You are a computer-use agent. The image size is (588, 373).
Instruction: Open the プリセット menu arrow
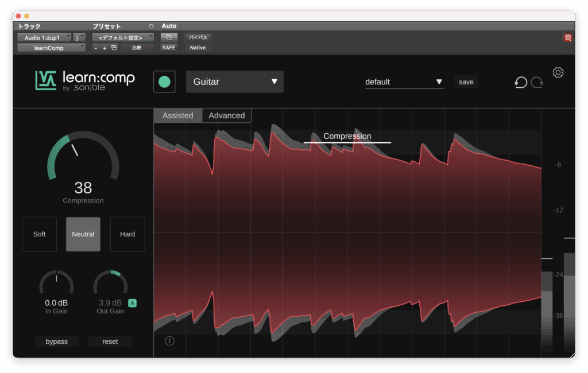(151, 26)
